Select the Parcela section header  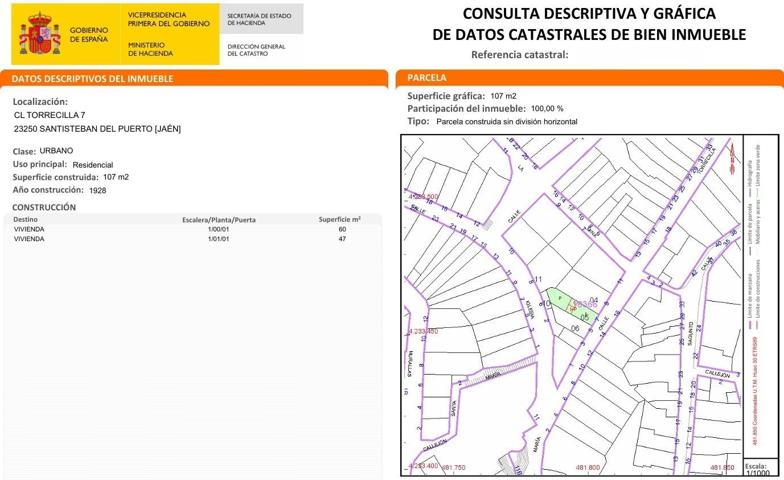(x=428, y=78)
